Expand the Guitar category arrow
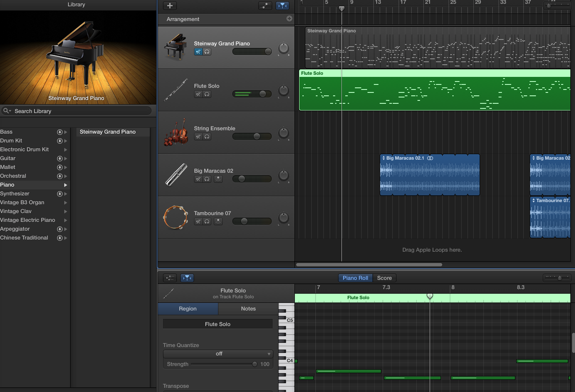This screenshot has height=392, width=575. pos(66,158)
